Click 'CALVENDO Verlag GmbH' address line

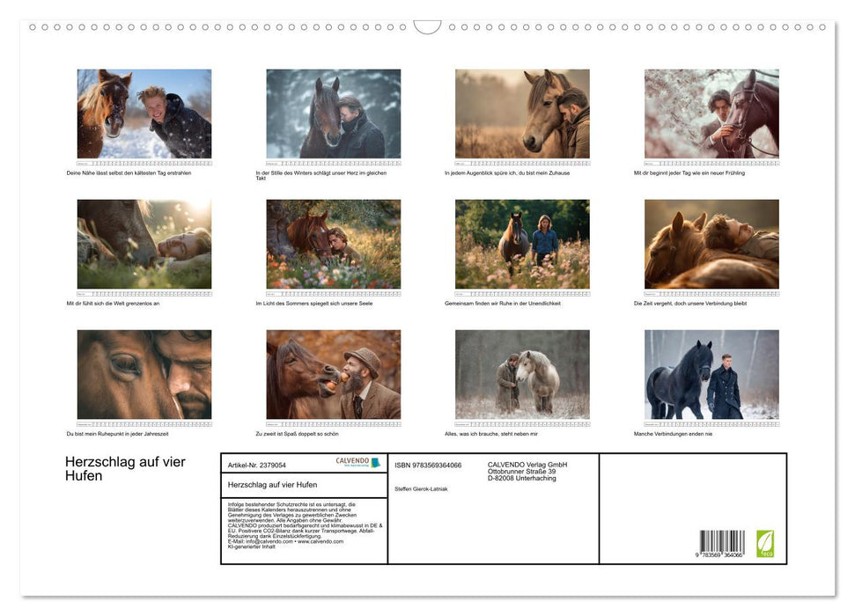[527, 465]
